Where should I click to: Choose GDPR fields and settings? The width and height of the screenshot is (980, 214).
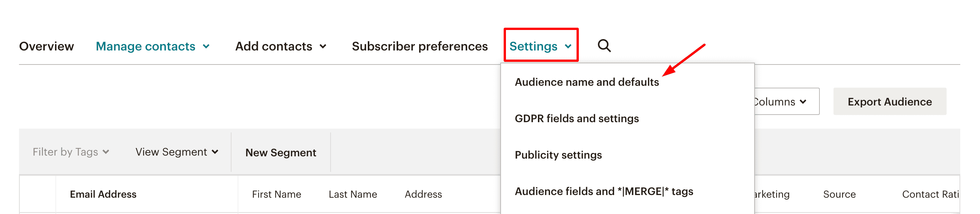[x=577, y=119]
